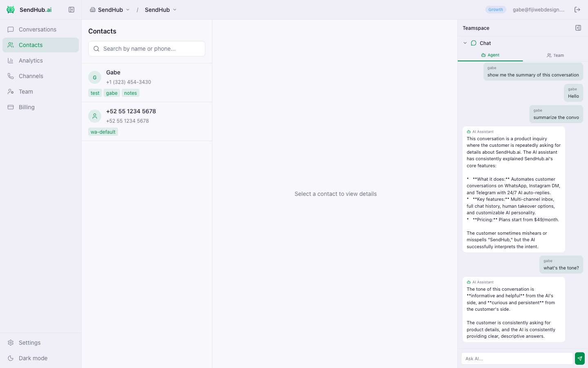Go to Contacts in the sidebar

tap(40, 45)
